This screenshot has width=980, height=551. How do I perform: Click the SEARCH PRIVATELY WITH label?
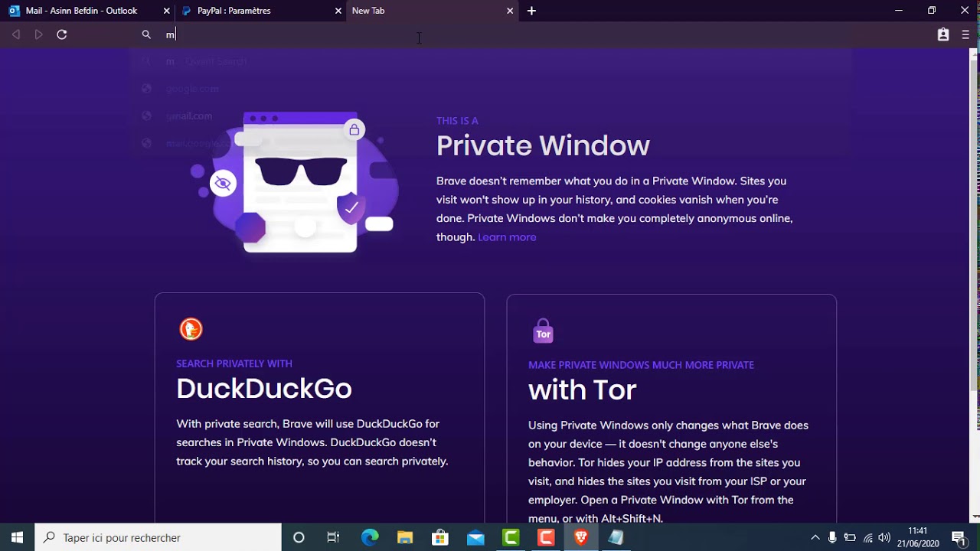coord(234,364)
